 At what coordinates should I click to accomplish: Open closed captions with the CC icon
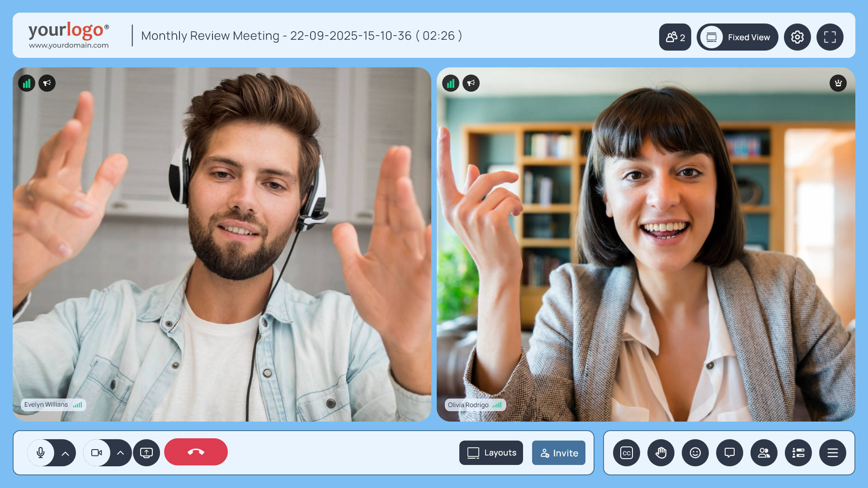[627, 453]
